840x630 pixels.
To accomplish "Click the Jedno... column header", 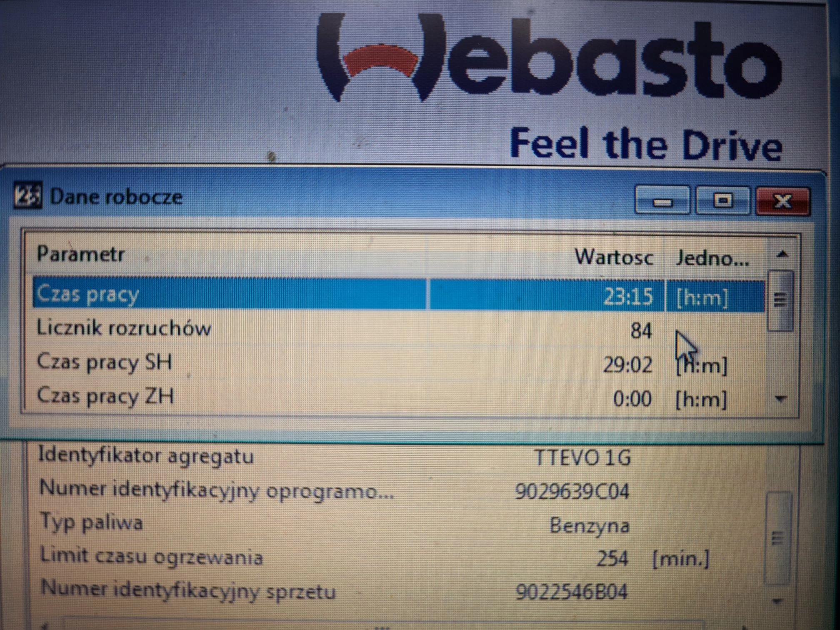I will tap(714, 257).
